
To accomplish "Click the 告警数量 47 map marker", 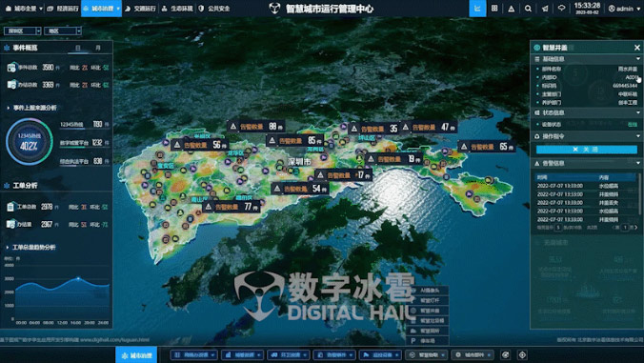I will [429, 128].
